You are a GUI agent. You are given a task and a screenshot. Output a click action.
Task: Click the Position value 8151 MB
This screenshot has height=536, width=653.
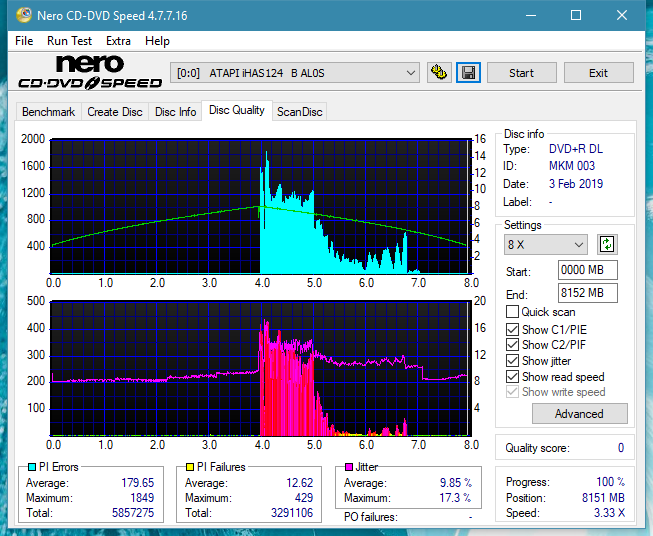pyautogui.click(x=603, y=498)
